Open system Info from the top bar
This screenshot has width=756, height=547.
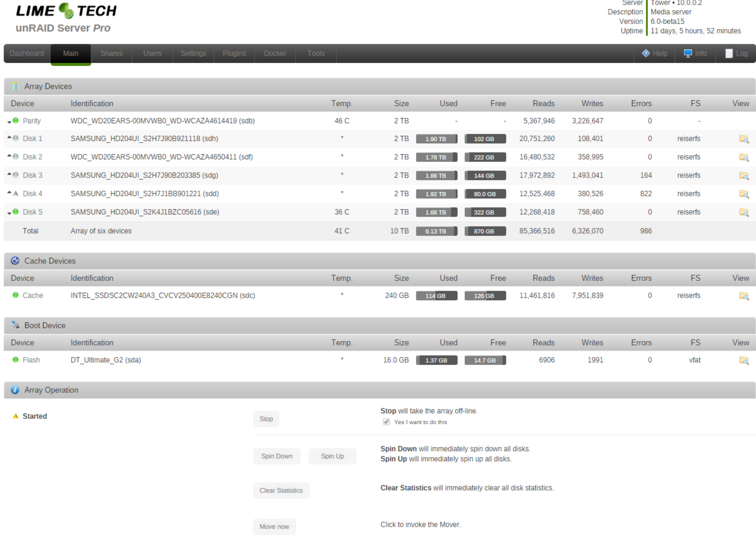pyautogui.click(x=695, y=53)
